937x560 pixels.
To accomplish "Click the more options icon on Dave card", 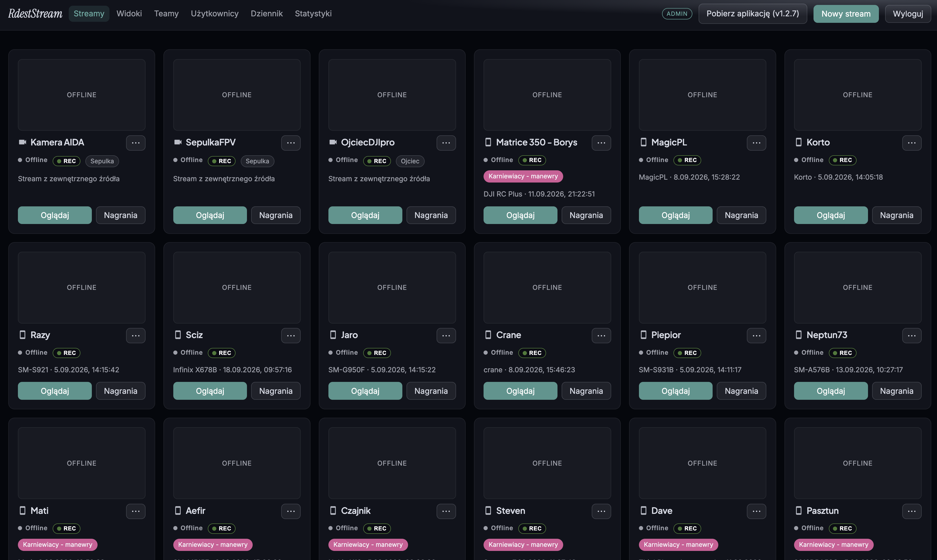I will 756,511.
